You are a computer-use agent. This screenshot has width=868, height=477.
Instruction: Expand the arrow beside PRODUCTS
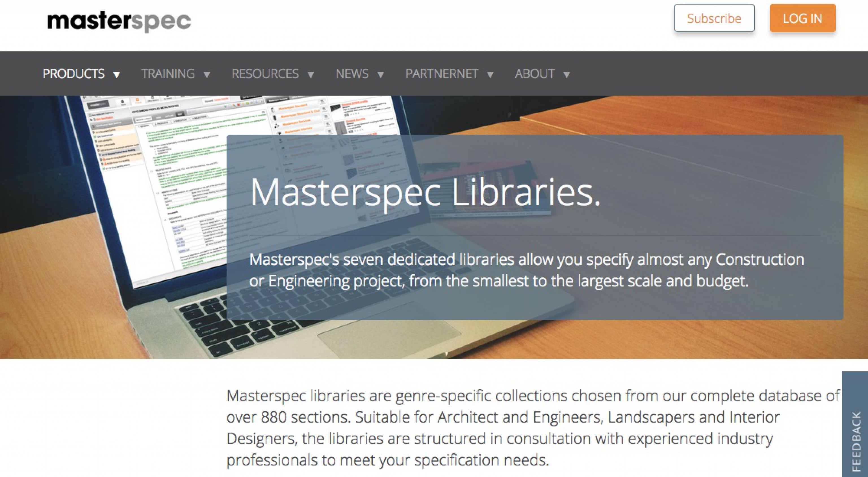(117, 75)
